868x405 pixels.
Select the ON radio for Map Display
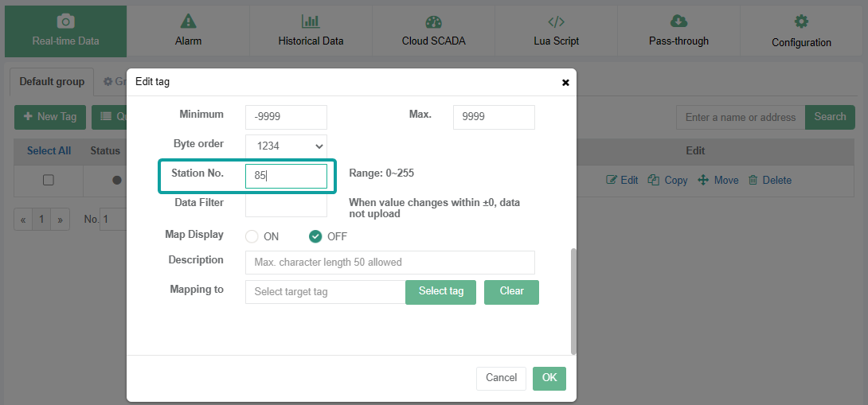coord(252,236)
